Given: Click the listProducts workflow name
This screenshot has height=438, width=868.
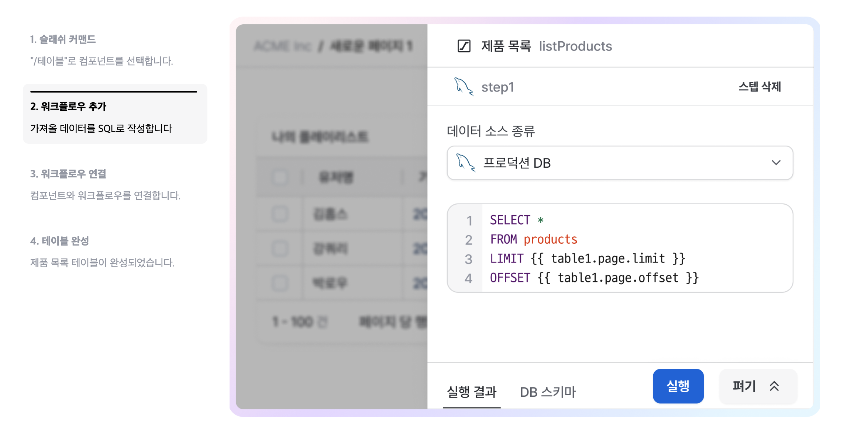Looking at the screenshot, I should coord(575,46).
